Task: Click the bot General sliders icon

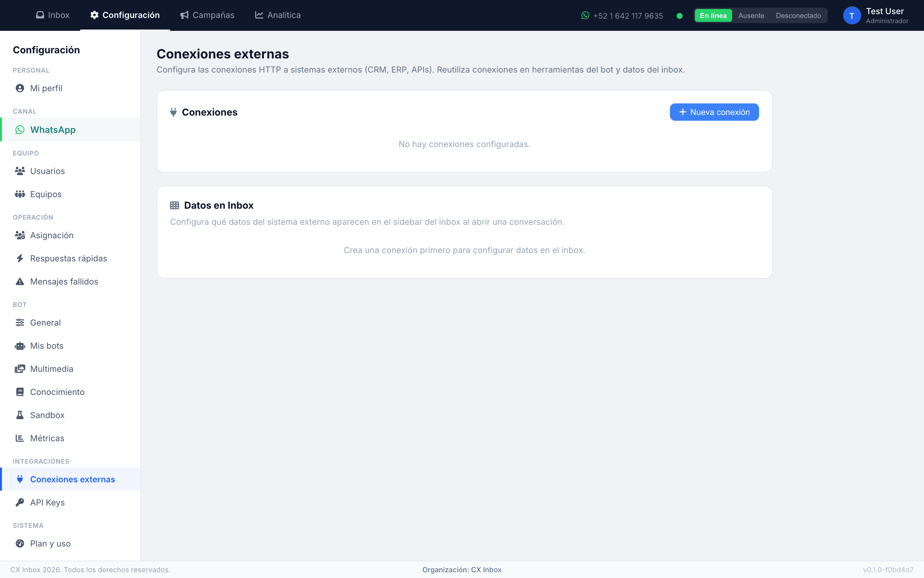Action: pos(20,323)
